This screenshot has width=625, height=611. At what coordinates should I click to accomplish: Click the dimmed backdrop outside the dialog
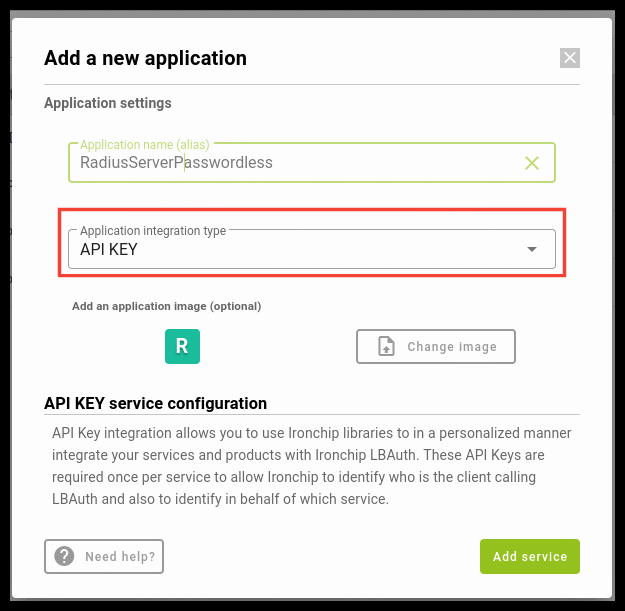pos(5,300)
